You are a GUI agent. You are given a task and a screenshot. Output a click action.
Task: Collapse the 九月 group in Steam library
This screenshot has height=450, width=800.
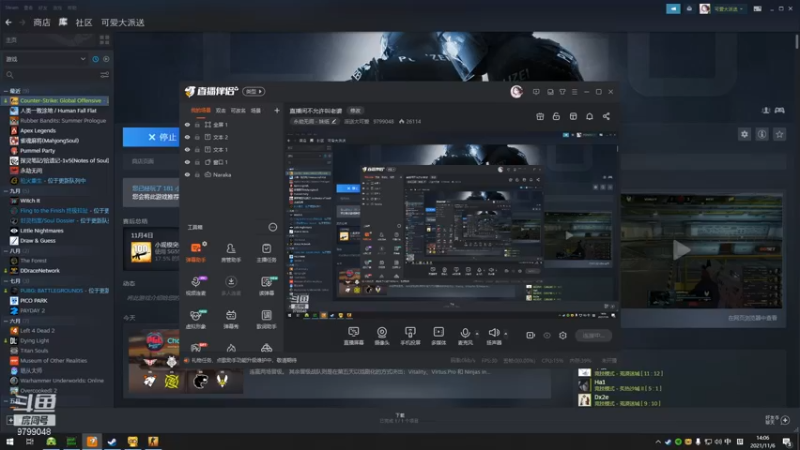[5, 191]
